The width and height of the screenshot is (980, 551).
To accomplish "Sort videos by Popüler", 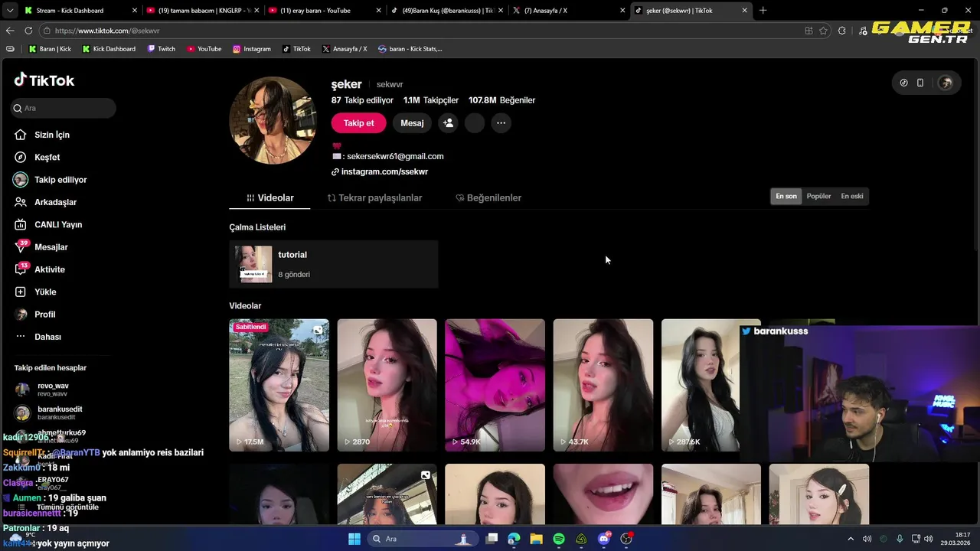I will 818,196.
